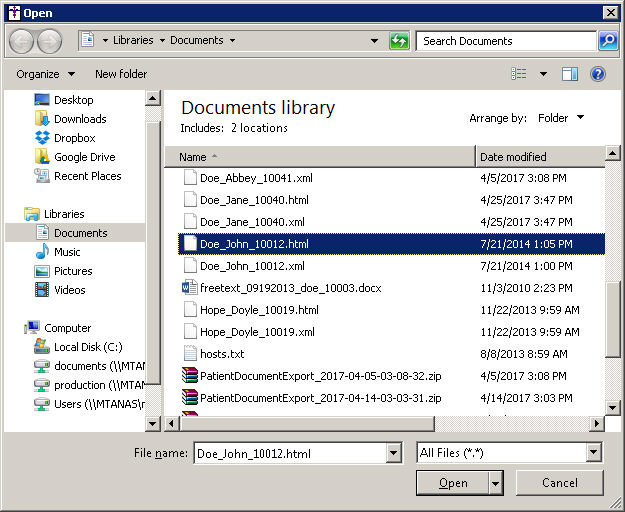Click the change view icon
The image size is (625, 512).
[x=519, y=74]
